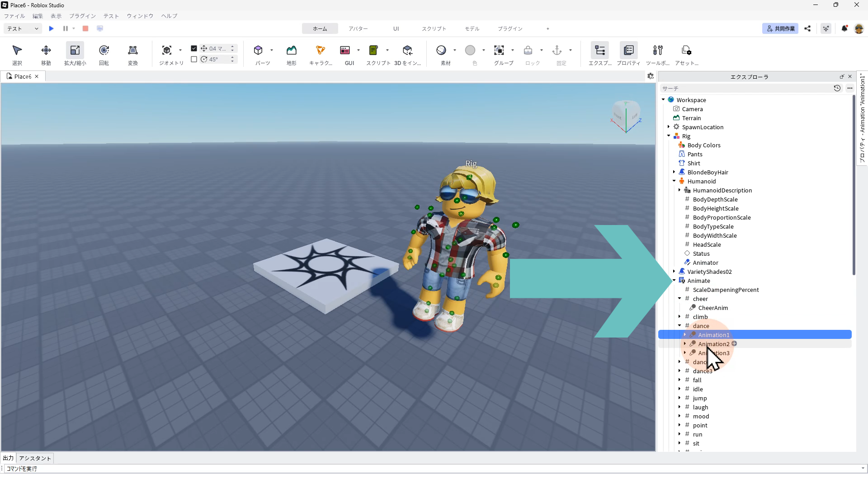Toggle the move snap checkbox
The image size is (868, 488).
click(194, 48)
